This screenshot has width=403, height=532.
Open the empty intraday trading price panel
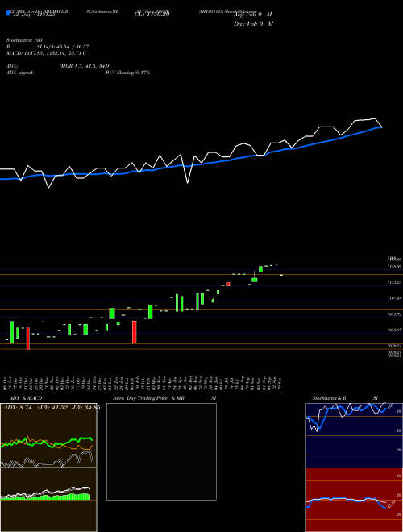pos(161,451)
